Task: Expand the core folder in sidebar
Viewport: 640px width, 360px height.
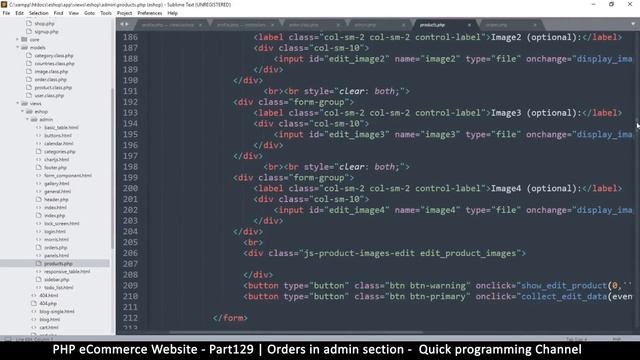Action: point(18,40)
